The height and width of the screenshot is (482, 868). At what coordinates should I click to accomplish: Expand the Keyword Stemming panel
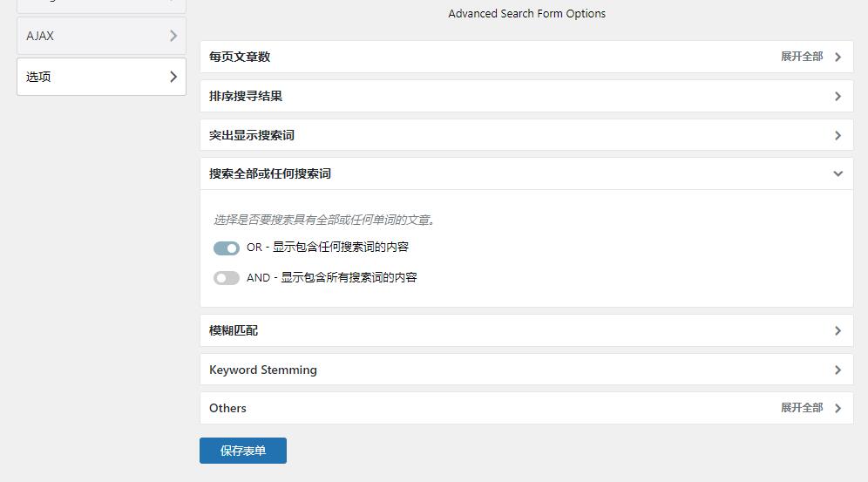(x=526, y=370)
